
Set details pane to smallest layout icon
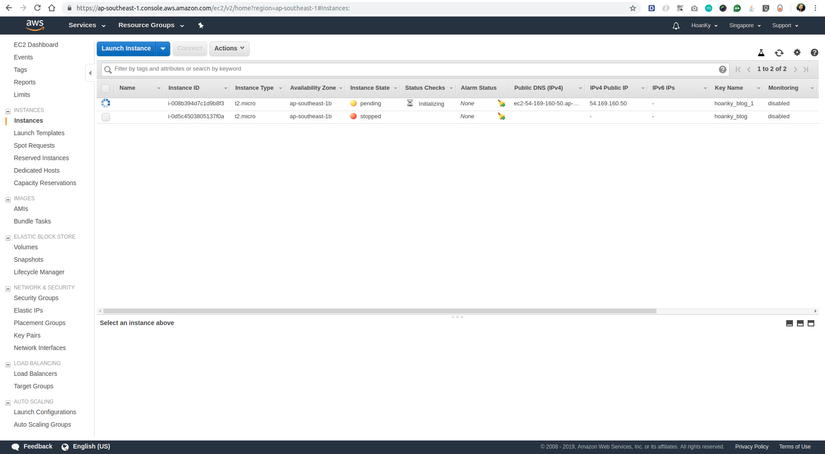tap(789, 324)
